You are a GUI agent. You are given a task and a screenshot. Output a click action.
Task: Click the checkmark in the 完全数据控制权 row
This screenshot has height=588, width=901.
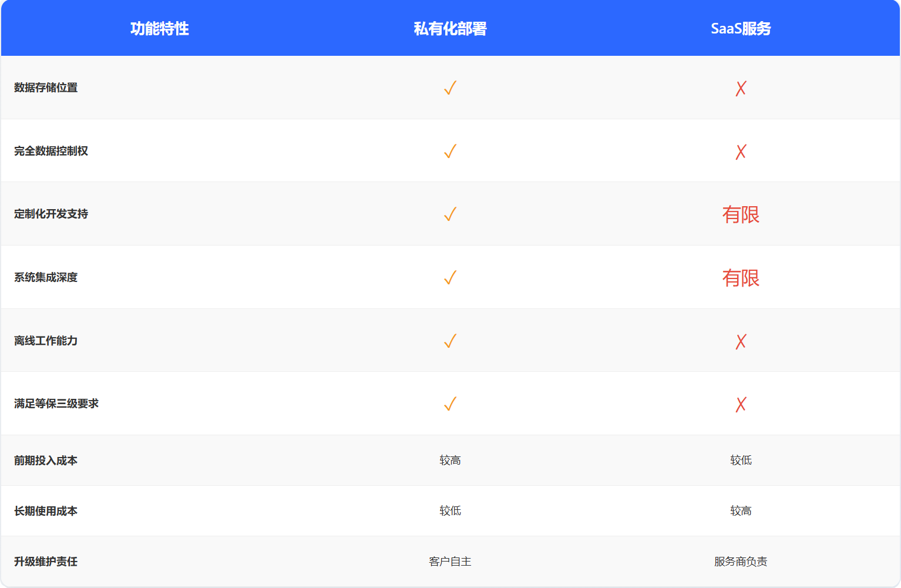[x=450, y=152]
